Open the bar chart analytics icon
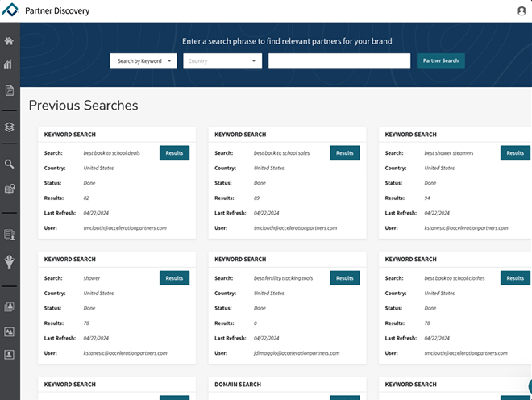 9,65
